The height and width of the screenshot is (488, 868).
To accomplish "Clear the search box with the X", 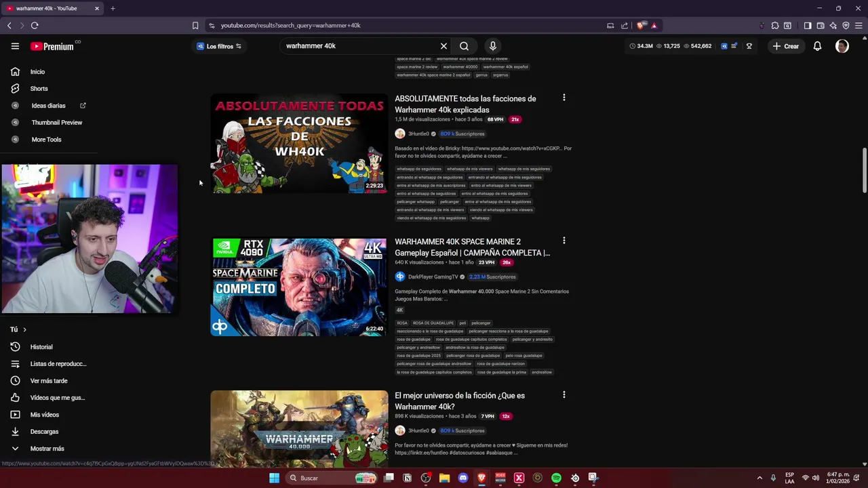I will tap(443, 46).
